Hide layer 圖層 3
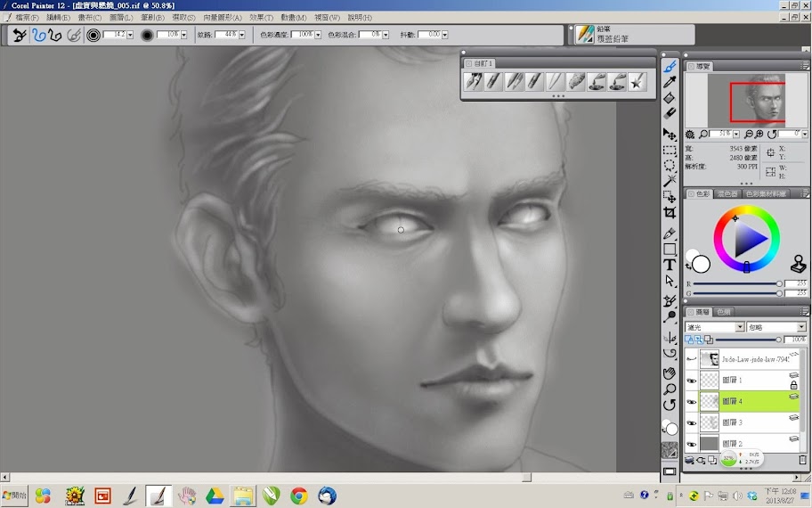812x508 pixels. coord(691,423)
